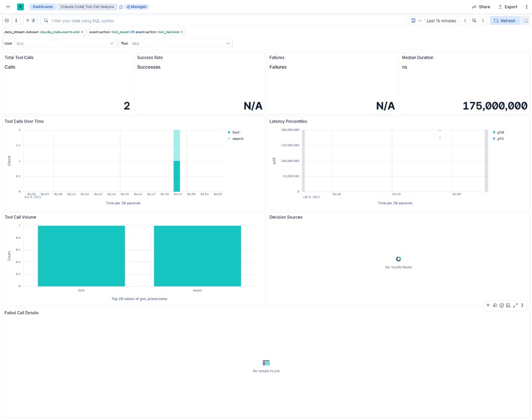Explore in Discover compass icon
The image size is (532, 420).
coord(502,305)
